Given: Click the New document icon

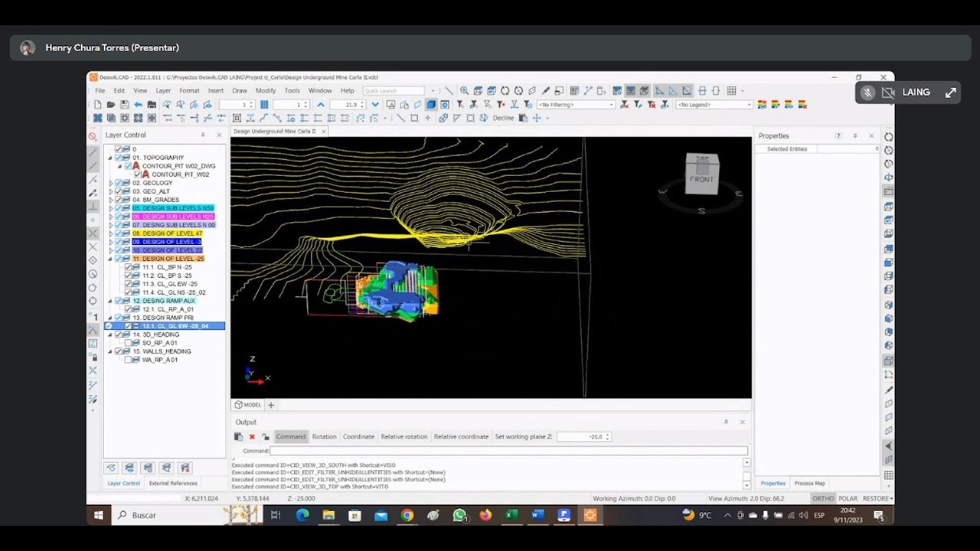Looking at the screenshot, I should (x=98, y=105).
